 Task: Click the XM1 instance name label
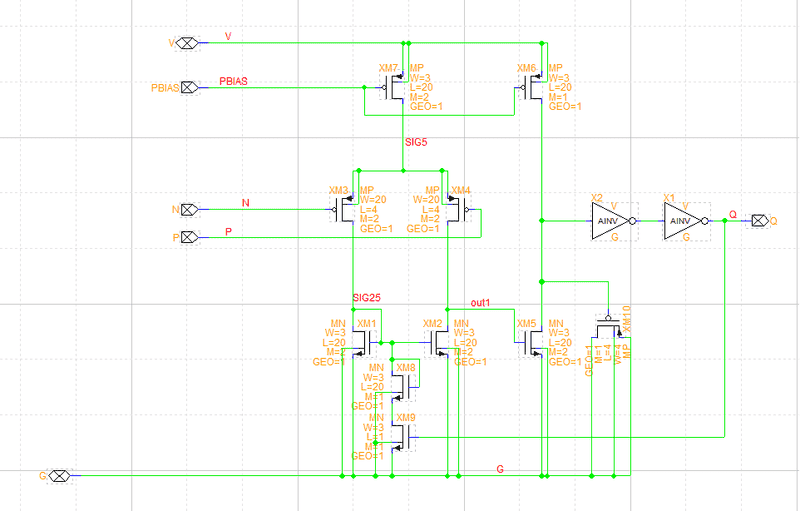(366, 324)
